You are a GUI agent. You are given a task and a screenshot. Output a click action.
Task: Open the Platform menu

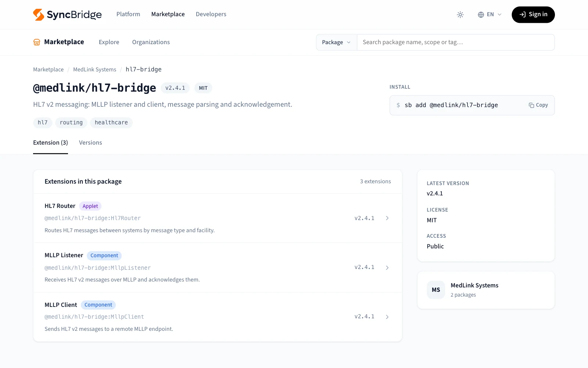(128, 14)
